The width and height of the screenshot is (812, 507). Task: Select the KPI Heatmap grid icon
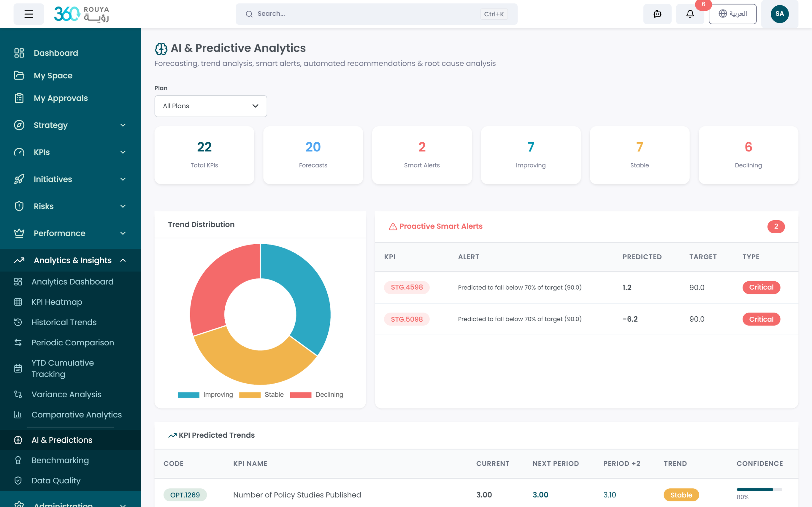(18, 302)
